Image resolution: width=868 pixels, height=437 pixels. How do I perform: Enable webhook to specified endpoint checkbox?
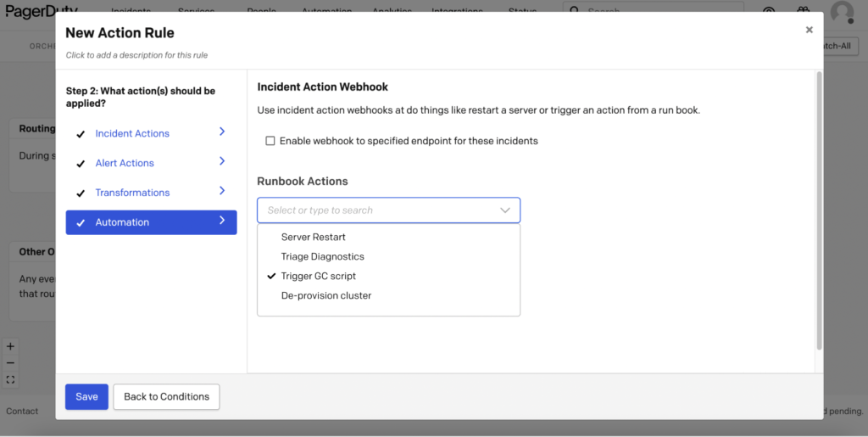click(270, 141)
